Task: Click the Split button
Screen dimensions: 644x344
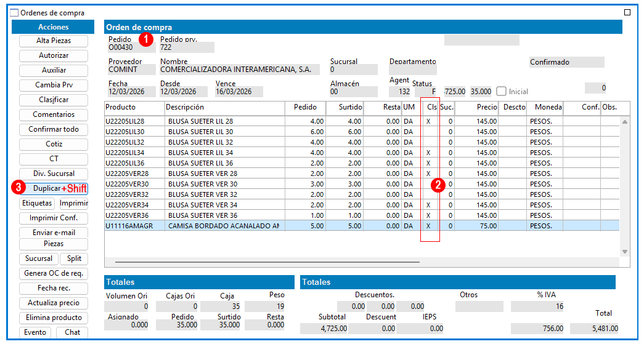Action: point(74,258)
